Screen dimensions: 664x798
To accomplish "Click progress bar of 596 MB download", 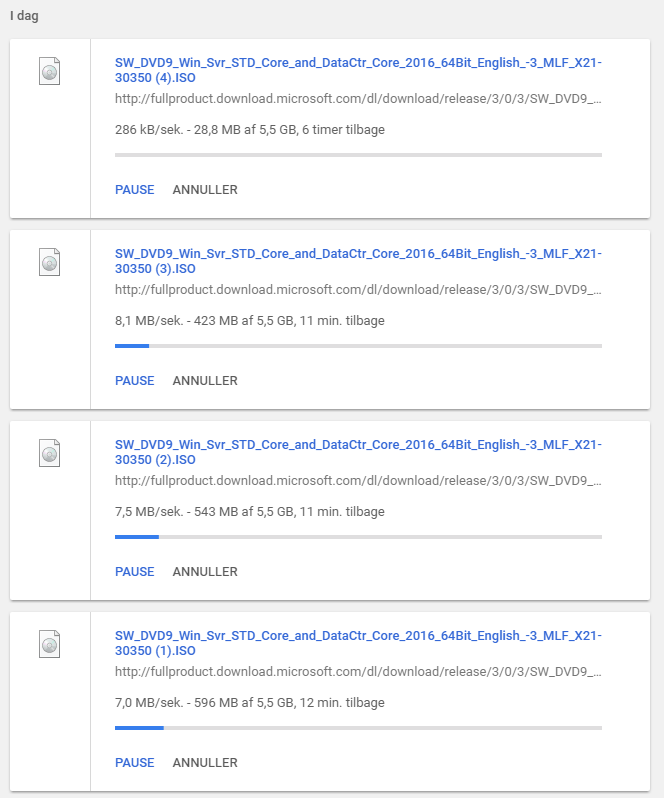I will [x=358, y=728].
